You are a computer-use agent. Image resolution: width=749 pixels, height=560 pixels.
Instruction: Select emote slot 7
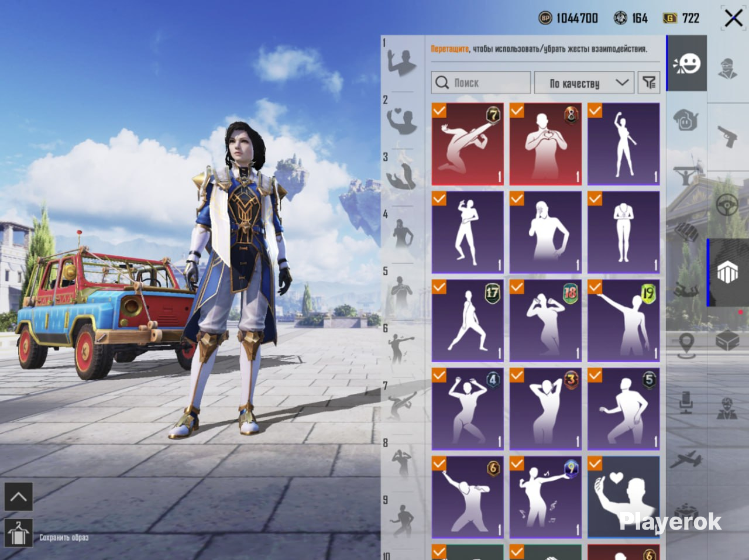pos(401,406)
